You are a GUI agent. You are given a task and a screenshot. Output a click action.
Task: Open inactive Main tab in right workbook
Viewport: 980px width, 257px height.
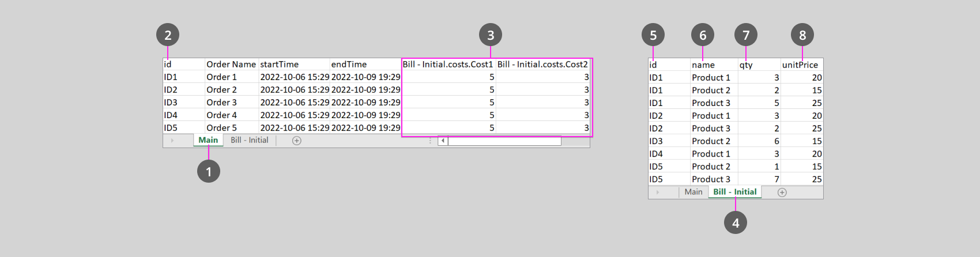coord(693,192)
